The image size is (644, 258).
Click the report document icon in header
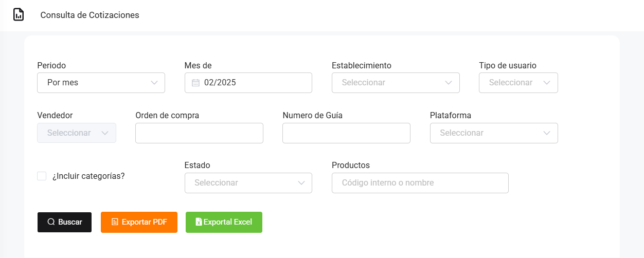click(19, 15)
